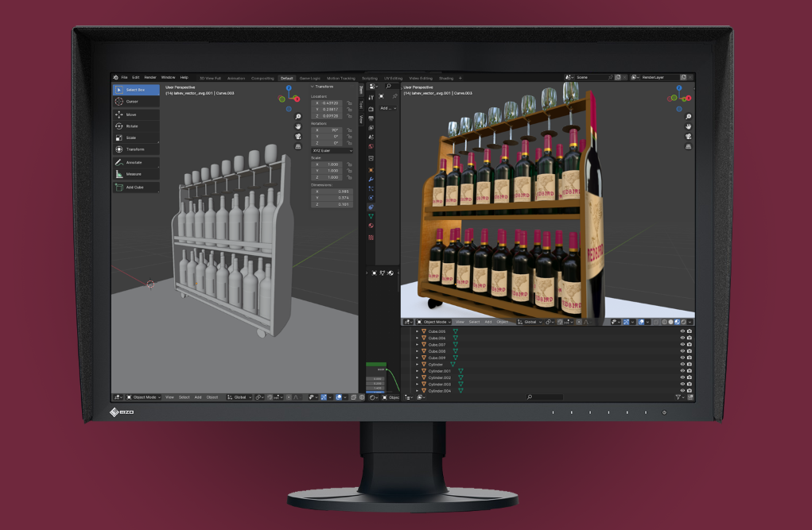Click the Location X value field
The height and width of the screenshot is (530, 812).
(328, 103)
